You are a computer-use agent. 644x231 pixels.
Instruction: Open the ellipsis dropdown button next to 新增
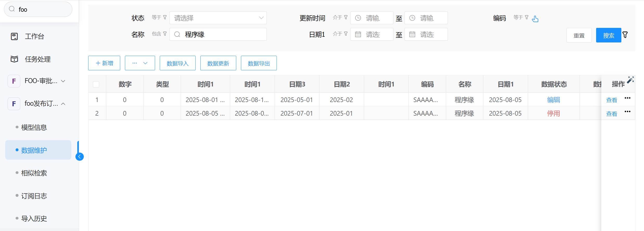(x=140, y=63)
